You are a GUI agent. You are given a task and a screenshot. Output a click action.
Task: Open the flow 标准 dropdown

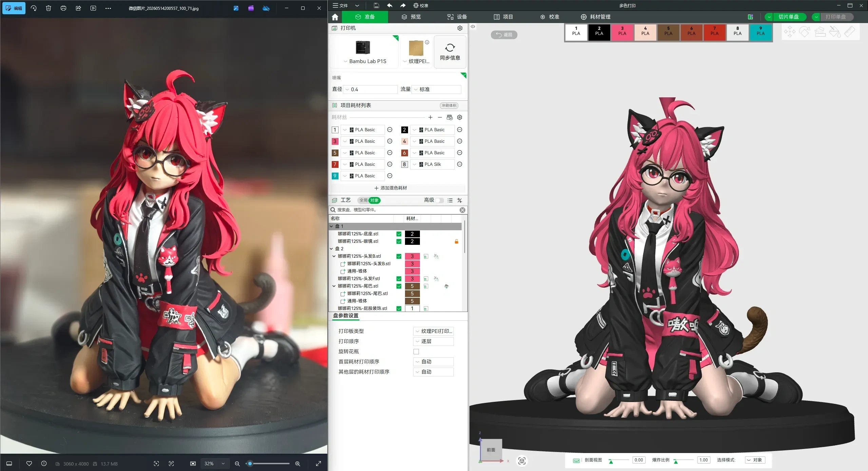[x=437, y=90]
